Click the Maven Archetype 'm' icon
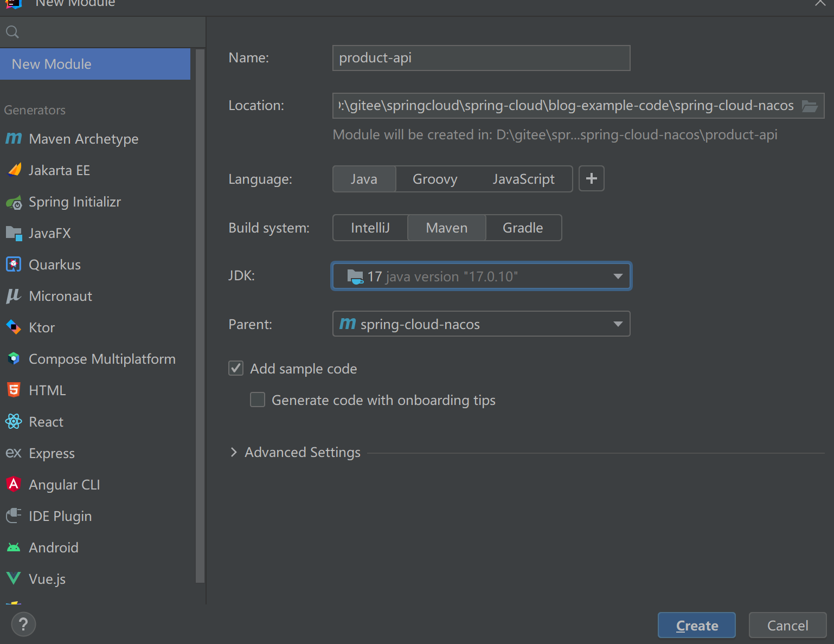Screen dimensions: 834x644 (x=14, y=139)
